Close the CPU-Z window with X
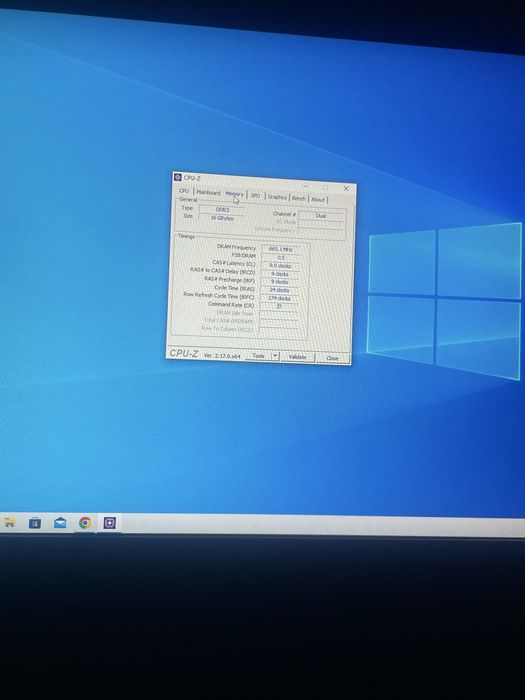 click(346, 189)
